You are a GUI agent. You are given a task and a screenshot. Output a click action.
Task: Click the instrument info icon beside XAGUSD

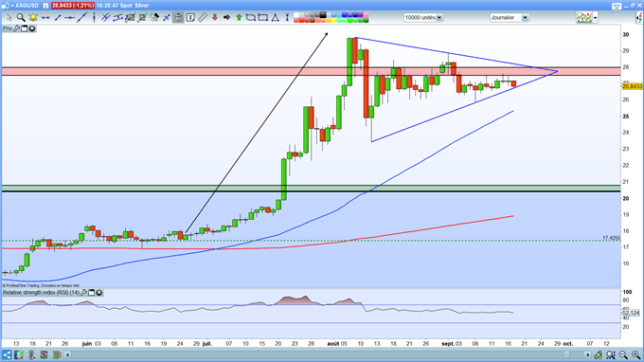coord(45,6)
